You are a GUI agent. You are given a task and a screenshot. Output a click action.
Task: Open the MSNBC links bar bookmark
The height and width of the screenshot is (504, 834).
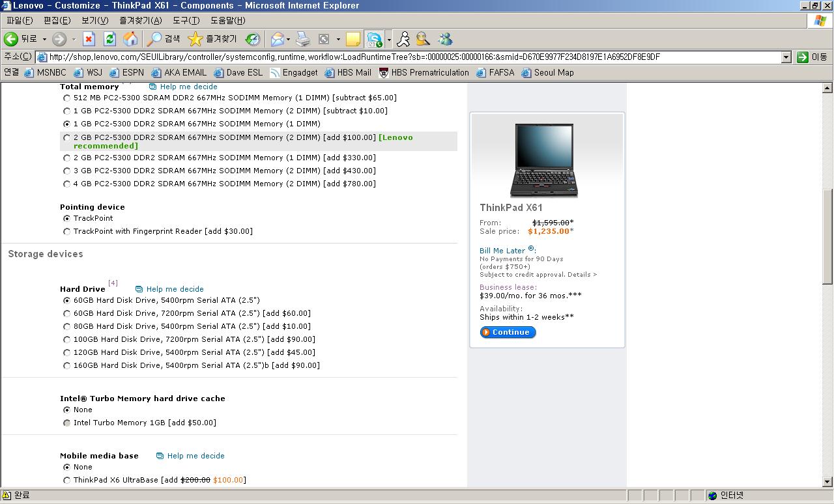tap(46, 72)
